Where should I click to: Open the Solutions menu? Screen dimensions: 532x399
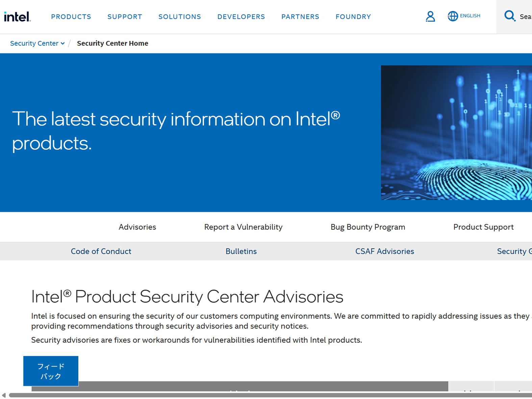[x=180, y=17]
